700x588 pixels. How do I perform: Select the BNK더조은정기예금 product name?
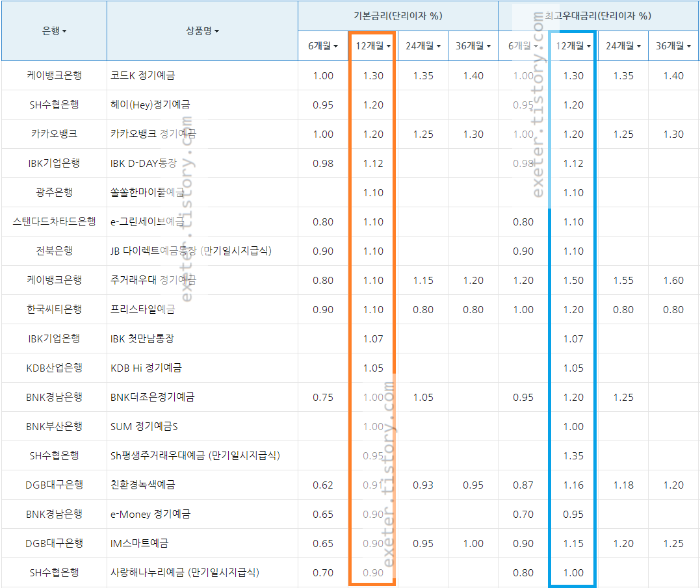pyautogui.click(x=152, y=397)
